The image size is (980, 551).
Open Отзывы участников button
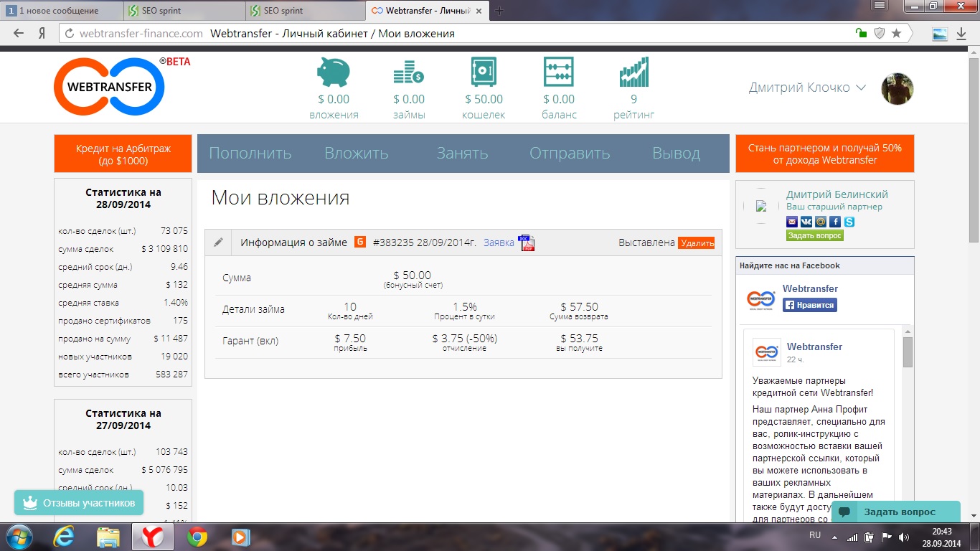pyautogui.click(x=79, y=503)
